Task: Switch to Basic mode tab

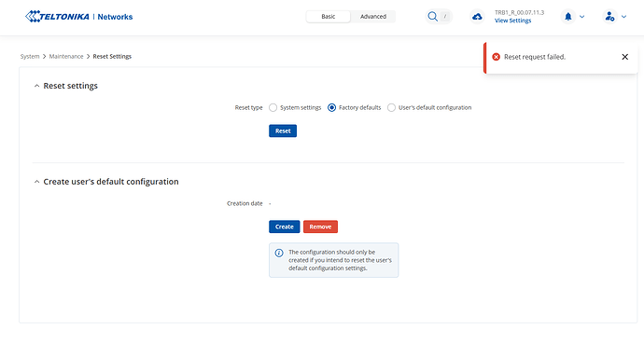Action: 329,17
